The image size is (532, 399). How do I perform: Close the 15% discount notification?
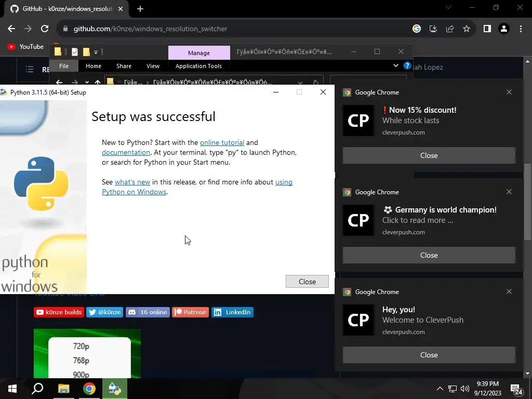point(429,155)
